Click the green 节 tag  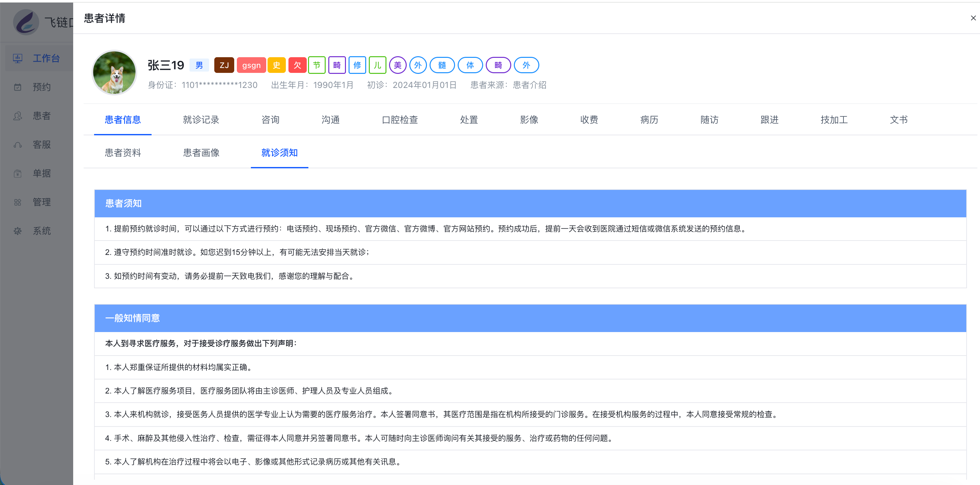click(x=317, y=65)
